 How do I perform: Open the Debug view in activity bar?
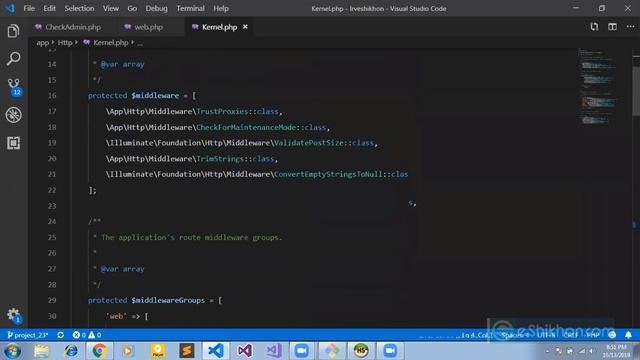13,115
